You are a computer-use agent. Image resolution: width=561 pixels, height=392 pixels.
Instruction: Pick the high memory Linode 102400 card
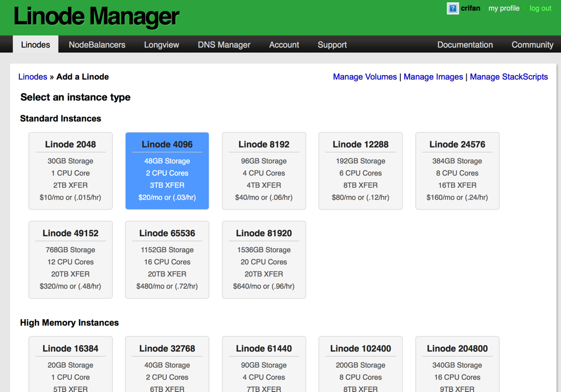[x=360, y=364]
